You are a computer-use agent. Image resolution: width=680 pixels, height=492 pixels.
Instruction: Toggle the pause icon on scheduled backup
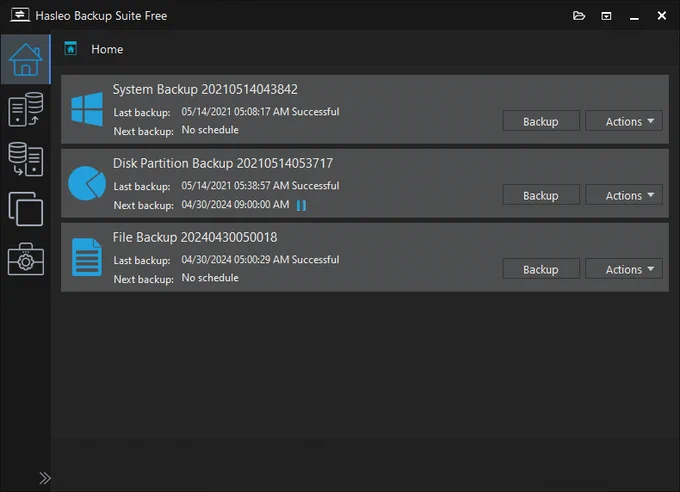(x=301, y=205)
